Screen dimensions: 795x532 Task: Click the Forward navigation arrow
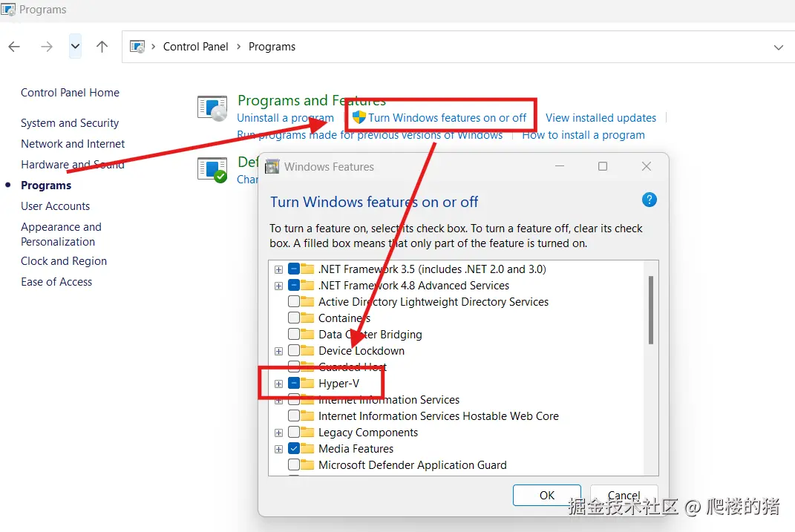coord(47,47)
